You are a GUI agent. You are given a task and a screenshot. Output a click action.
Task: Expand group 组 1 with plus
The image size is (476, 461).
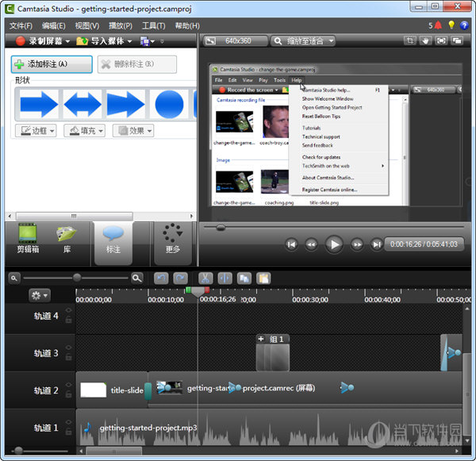coord(261,339)
